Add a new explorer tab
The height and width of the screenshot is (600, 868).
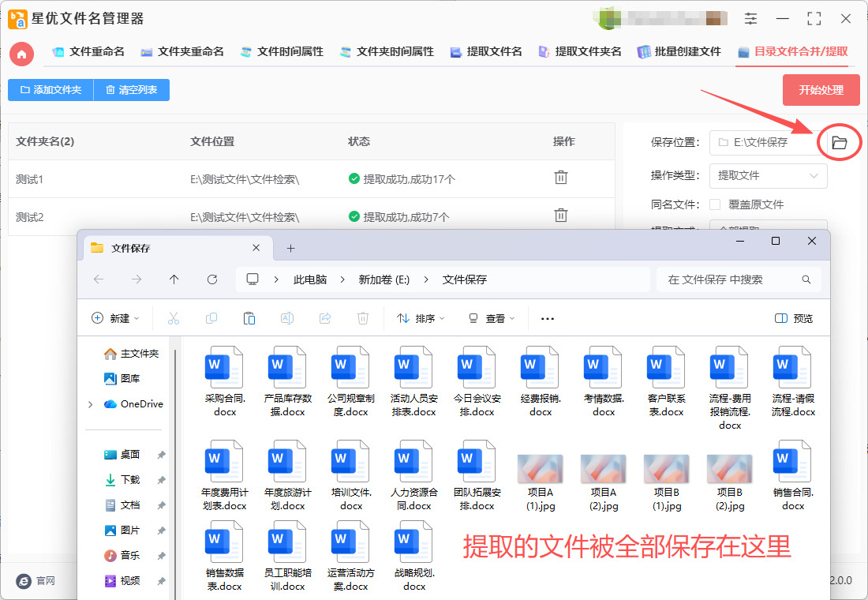(290, 248)
